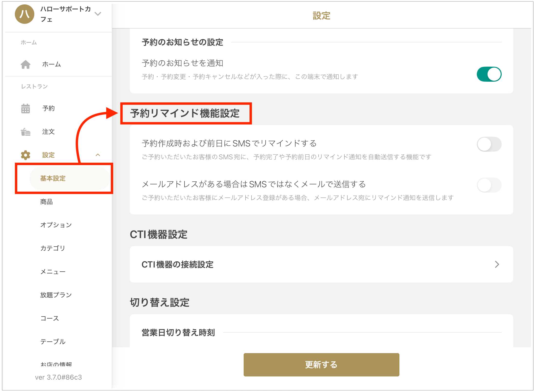
Task: Click the order food icon
Action: pos(26,132)
